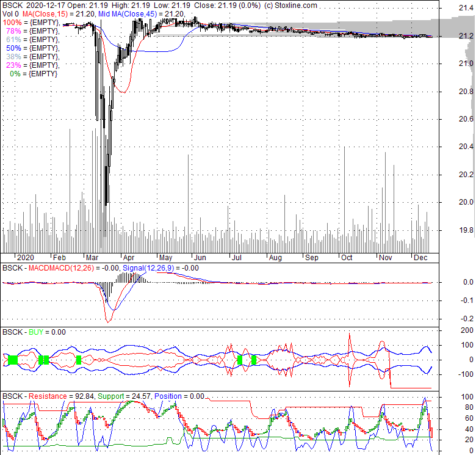The width and height of the screenshot is (476, 455).
Task: Click the red MA(Close,15) = 21.20 legend
Action: [60, 14]
